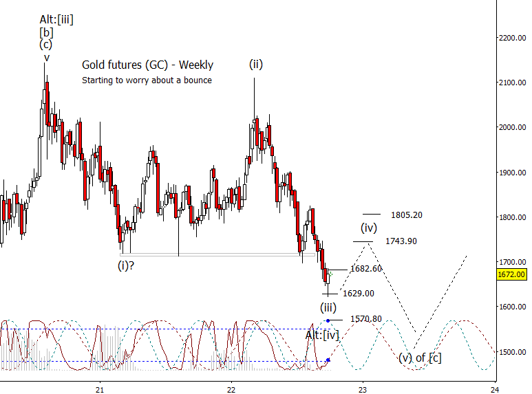The height and width of the screenshot is (394, 532).
Task: Click the 2100.00 axis price label
Action: 512,83
